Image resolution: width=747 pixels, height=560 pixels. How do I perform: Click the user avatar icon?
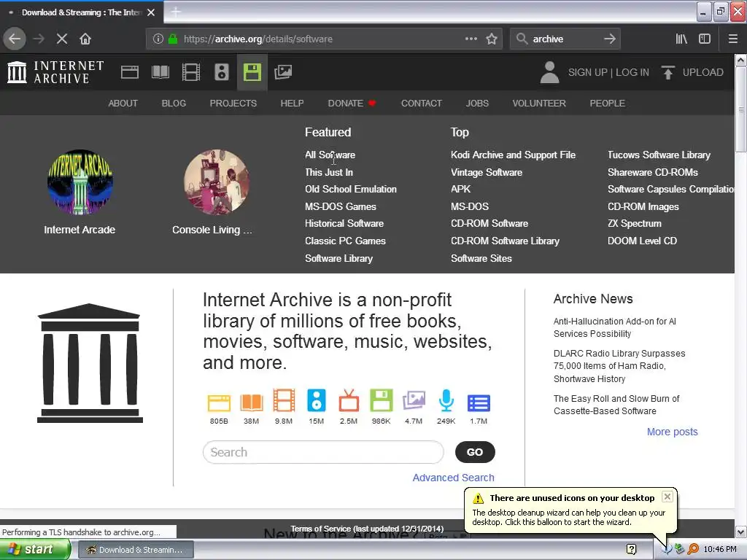click(x=549, y=72)
